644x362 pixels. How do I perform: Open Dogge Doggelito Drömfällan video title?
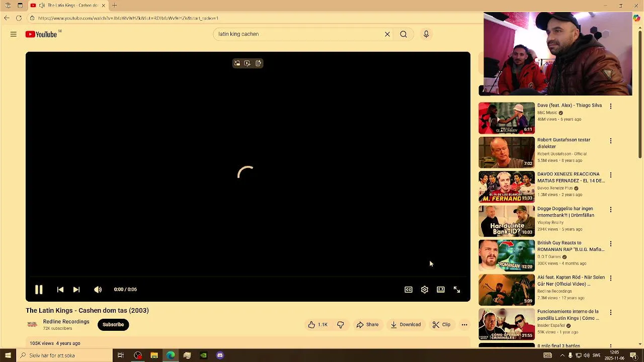[x=566, y=212]
